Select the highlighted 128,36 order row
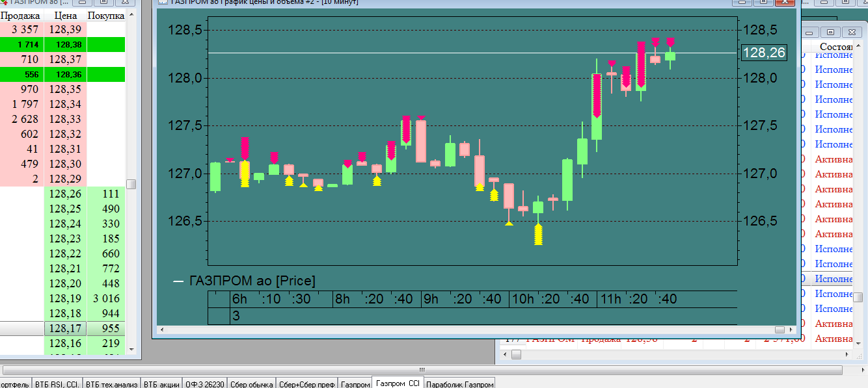 click(62, 74)
